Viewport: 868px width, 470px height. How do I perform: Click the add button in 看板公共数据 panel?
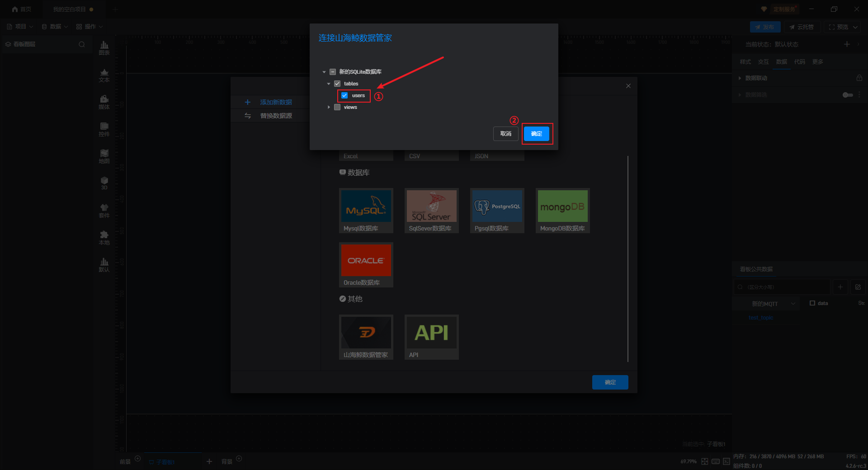tap(840, 287)
